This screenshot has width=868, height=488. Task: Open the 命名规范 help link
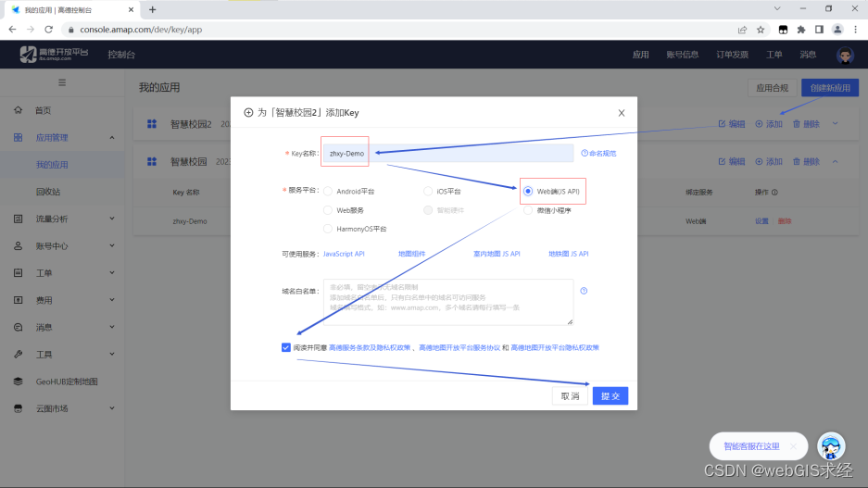(598, 154)
